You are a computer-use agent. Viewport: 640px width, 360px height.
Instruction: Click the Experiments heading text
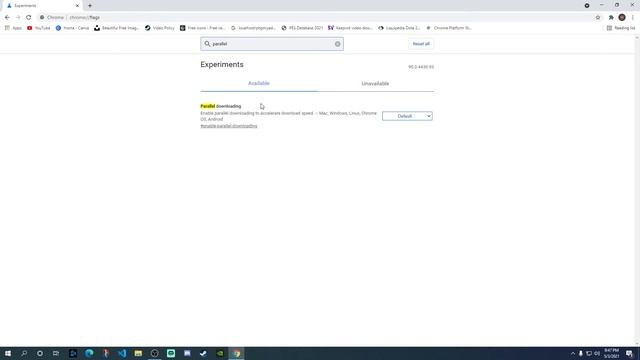pos(222,64)
